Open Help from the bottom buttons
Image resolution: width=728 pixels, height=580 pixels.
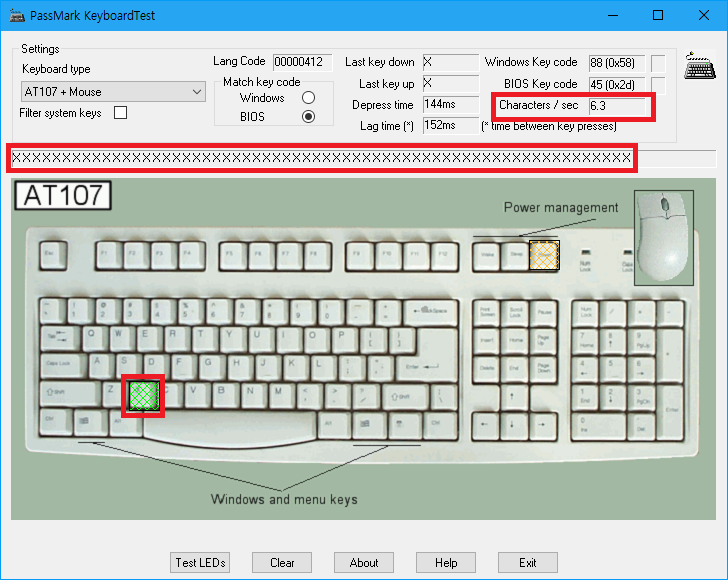446,563
